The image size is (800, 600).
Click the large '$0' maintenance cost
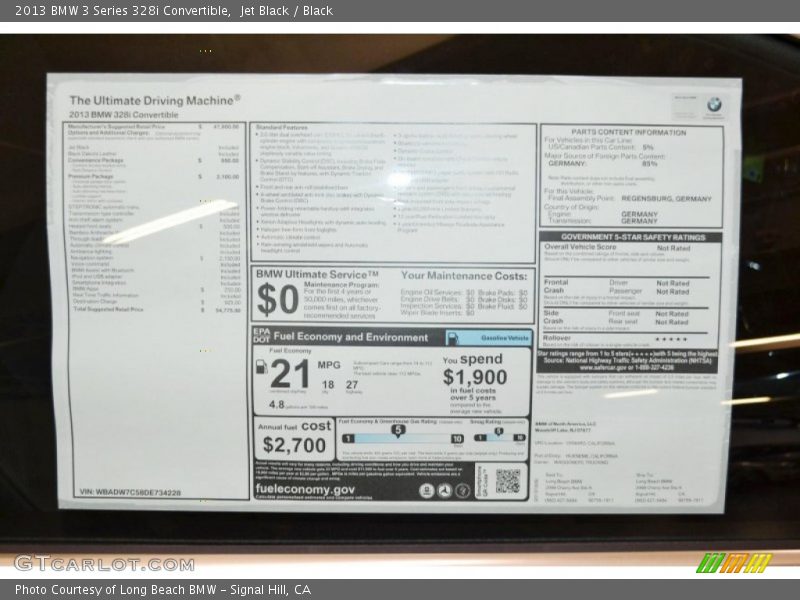[x=278, y=300]
